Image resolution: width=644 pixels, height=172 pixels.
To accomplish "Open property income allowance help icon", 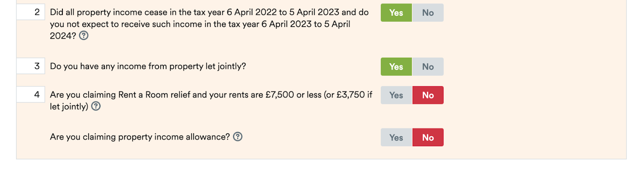I will point(238,137).
